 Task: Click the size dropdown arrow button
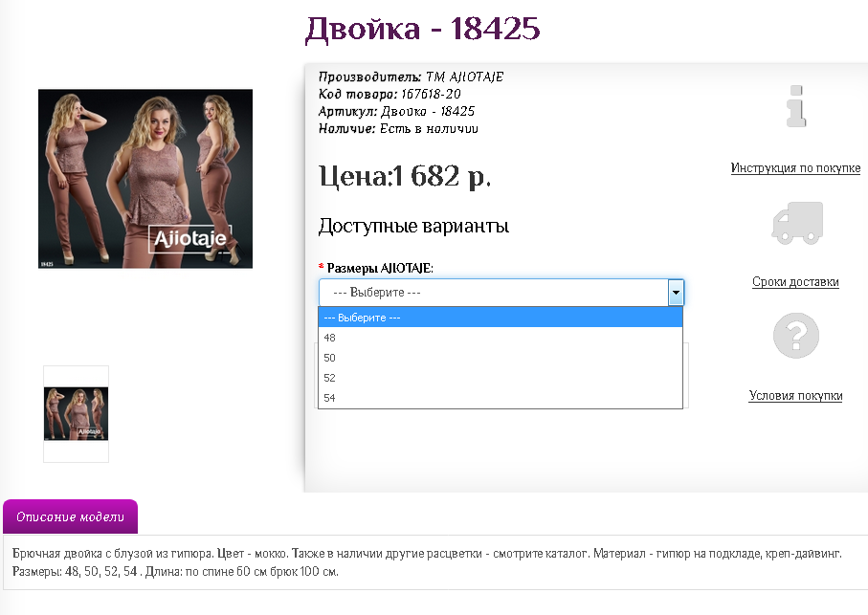coord(676,293)
